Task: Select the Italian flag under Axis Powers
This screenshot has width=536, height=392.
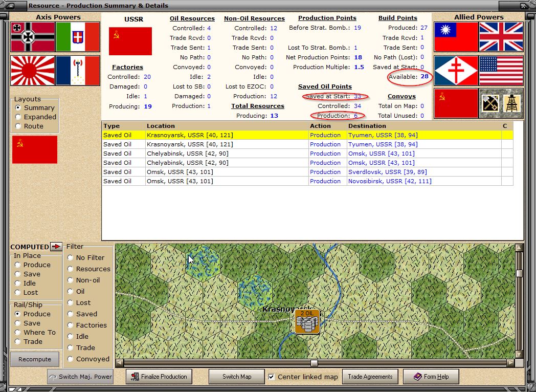Action: pos(78,37)
